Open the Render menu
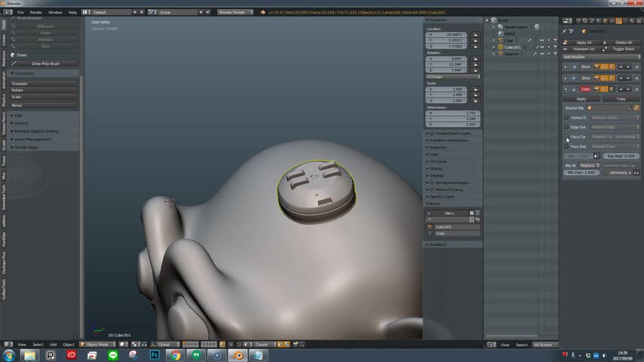644x362 pixels. coord(35,12)
